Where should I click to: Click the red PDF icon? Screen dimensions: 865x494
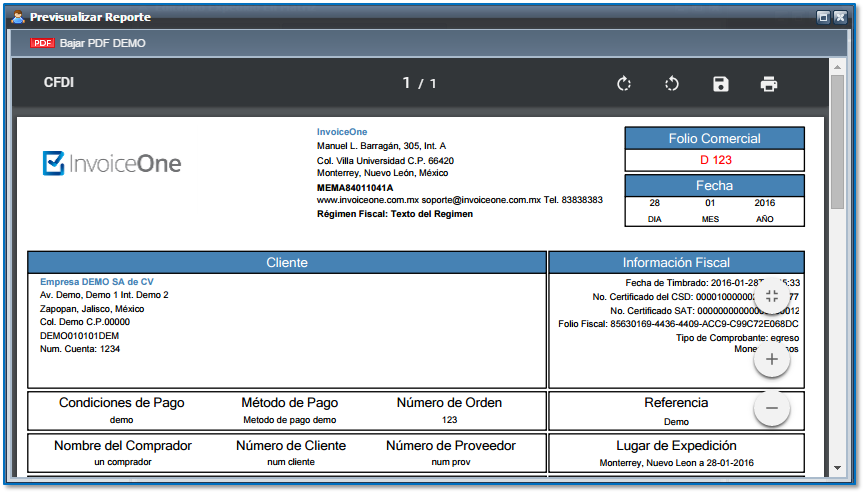click(42, 43)
